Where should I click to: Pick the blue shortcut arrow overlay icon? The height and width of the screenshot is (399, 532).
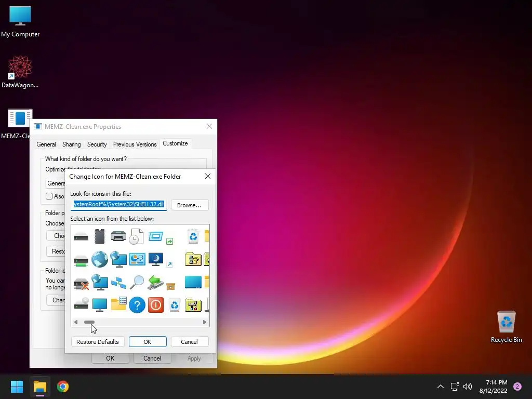[x=170, y=264]
